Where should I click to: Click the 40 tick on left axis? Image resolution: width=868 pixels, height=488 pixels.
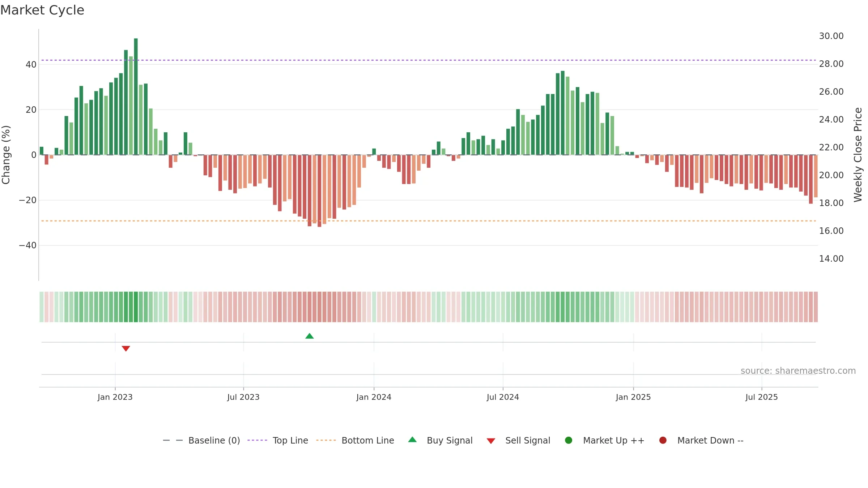(31, 64)
